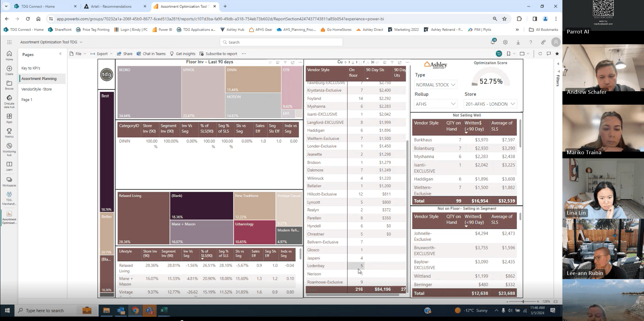644x321 pixels.
Task: Open more options on Floor Inv visual
Action: tap(300, 62)
